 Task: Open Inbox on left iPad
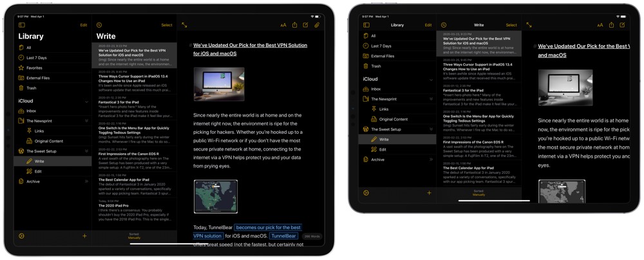[x=53, y=111]
